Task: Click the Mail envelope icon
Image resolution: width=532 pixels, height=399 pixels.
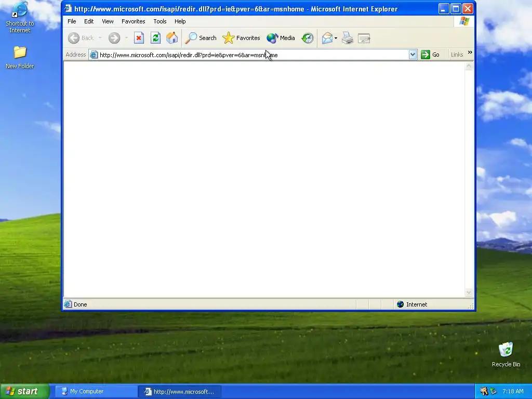Action: point(327,38)
